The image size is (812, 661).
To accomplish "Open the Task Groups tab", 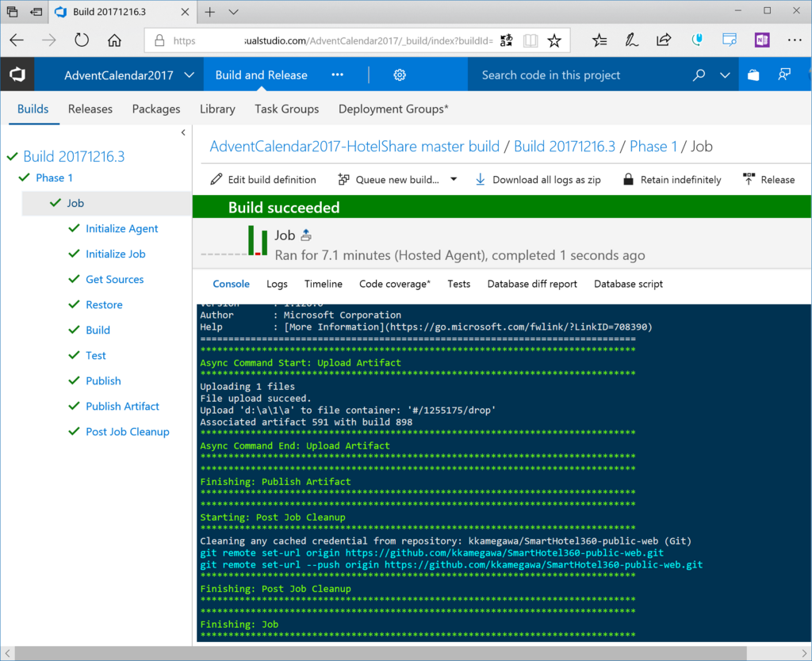I will coord(286,109).
